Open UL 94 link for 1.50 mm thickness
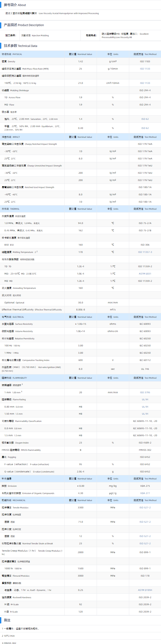This screenshot has height=644, width=161. click(x=145, y=414)
